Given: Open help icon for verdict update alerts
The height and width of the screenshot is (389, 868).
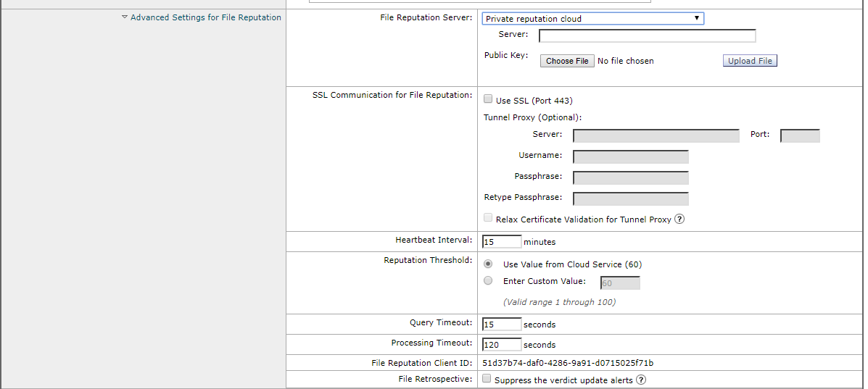Looking at the screenshot, I should (x=641, y=380).
